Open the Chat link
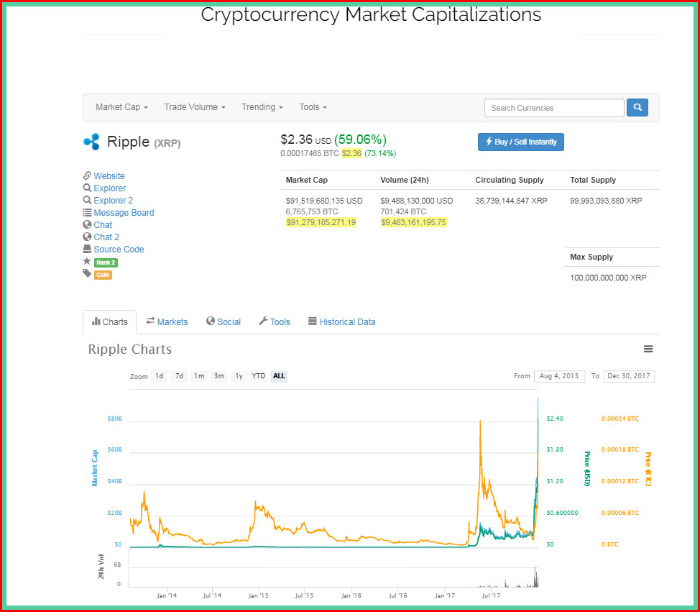700x612 pixels. tap(103, 224)
